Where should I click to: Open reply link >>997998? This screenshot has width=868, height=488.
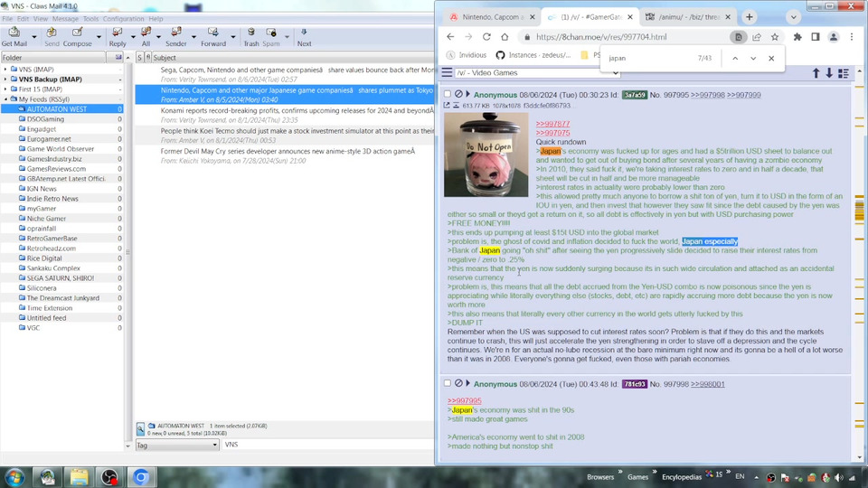click(707, 95)
